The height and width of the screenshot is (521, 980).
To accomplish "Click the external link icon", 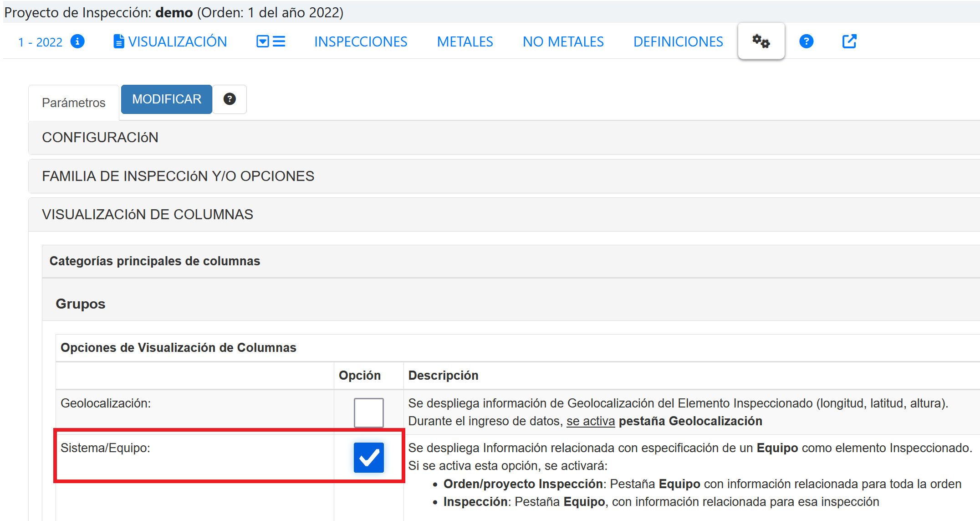I will click(849, 41).
